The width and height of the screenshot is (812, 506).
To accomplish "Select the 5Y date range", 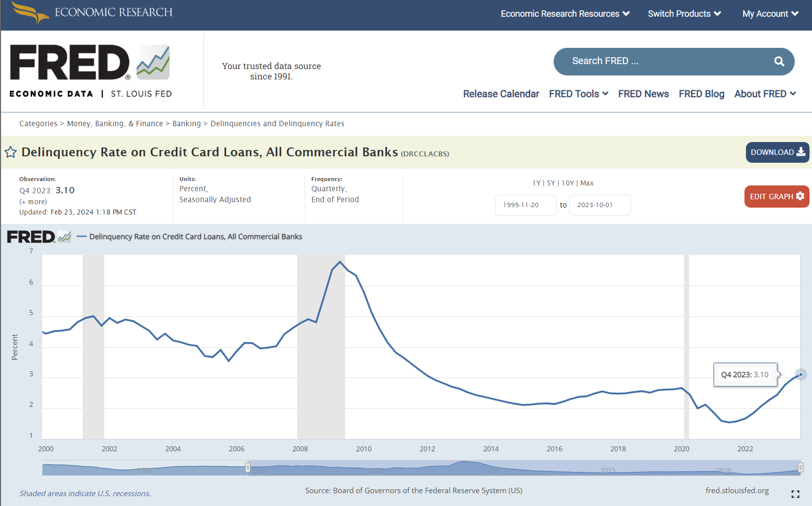I will (551, 183).
